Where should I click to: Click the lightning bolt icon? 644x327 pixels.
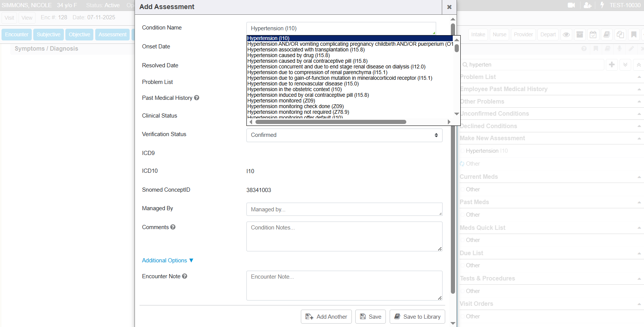tap(602, 5)
